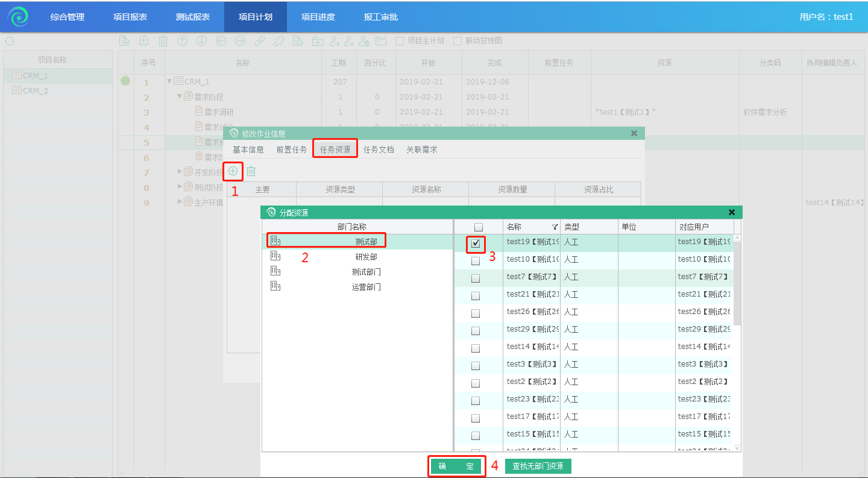Click the trash icon beside add resource
The height and width of the screenshot is (478, 868).
(251, 171)
